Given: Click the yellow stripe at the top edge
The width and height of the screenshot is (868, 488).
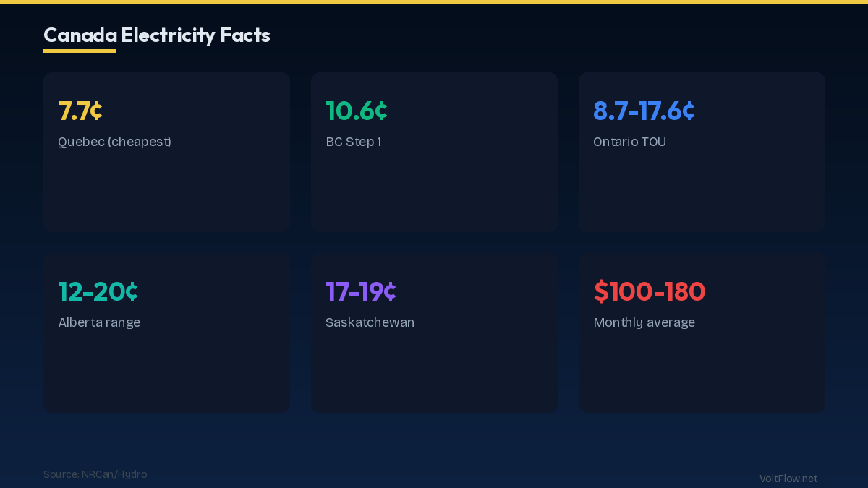Looking at the screenshot, I should tap(434, 3).
